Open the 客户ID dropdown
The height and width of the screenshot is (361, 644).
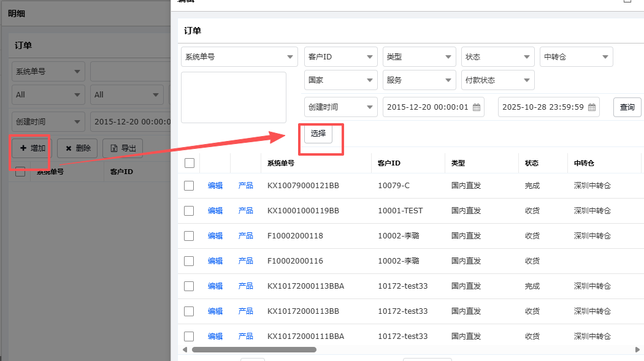(x=341, y=57)
